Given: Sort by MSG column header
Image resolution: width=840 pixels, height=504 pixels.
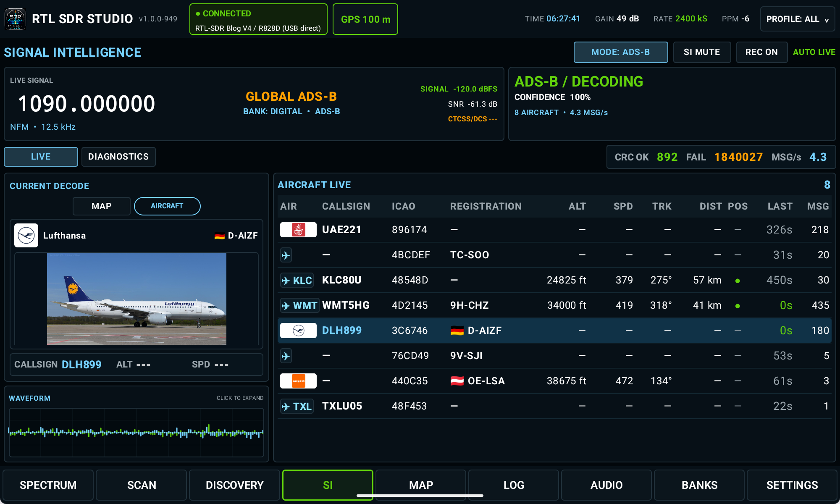Looking at the screenshot, I should click(818, 206).
